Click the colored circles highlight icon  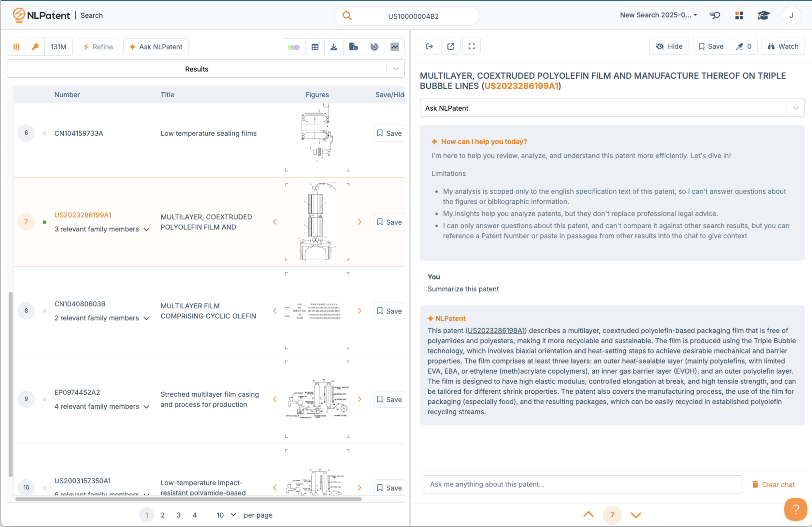293,47
